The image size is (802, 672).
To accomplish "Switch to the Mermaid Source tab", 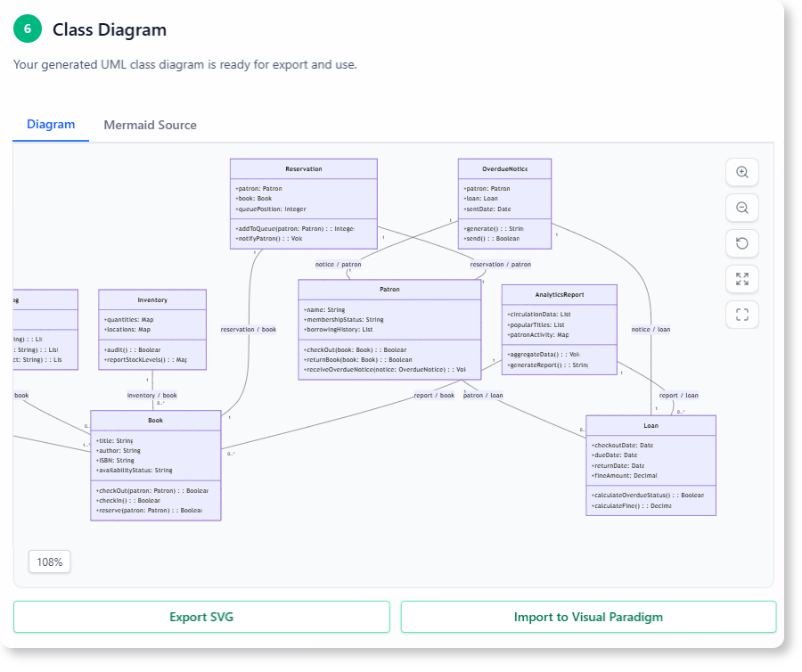I will tap(150, 125).
